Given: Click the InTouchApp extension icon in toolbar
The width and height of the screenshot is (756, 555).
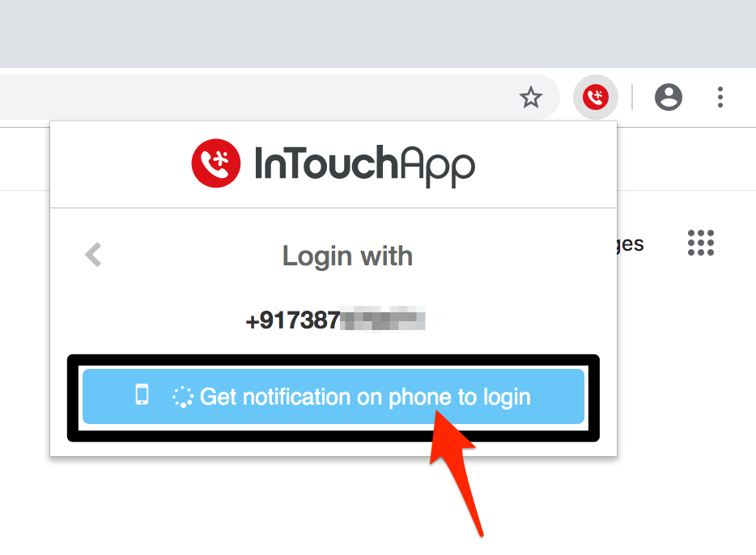Looking at the screenshot, I should click(596, 97).
